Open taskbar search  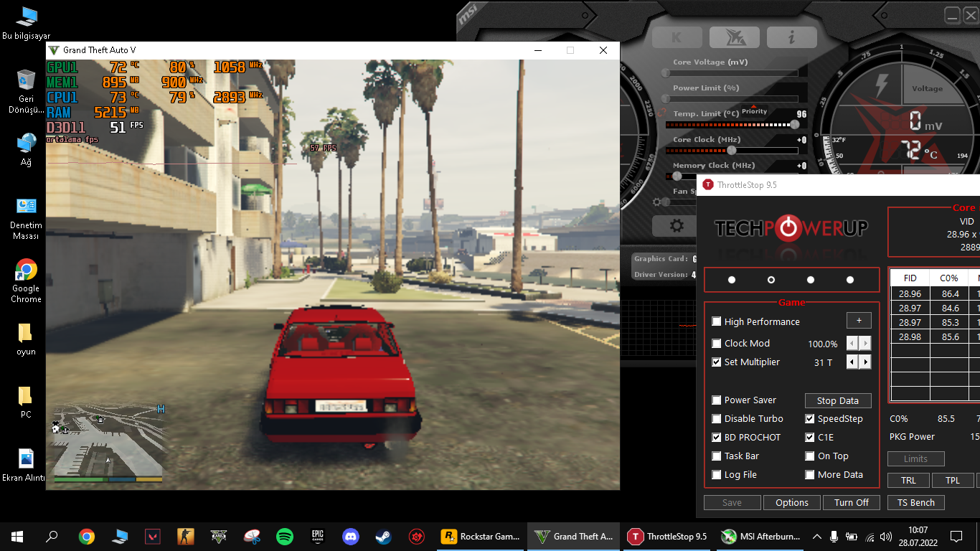click(52, 537)
